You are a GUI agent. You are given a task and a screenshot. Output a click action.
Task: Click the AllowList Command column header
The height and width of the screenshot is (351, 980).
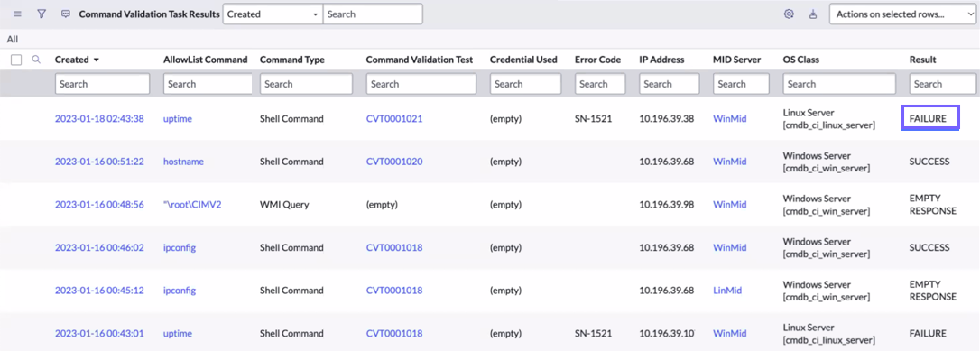pyautogui.click(x=206, y=60)
